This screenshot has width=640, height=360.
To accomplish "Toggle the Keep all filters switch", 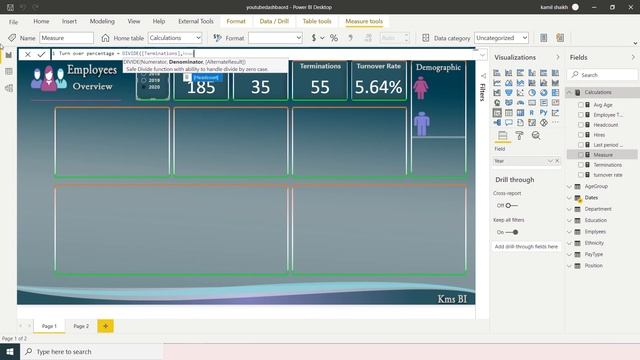I will (x=512, y=232).
